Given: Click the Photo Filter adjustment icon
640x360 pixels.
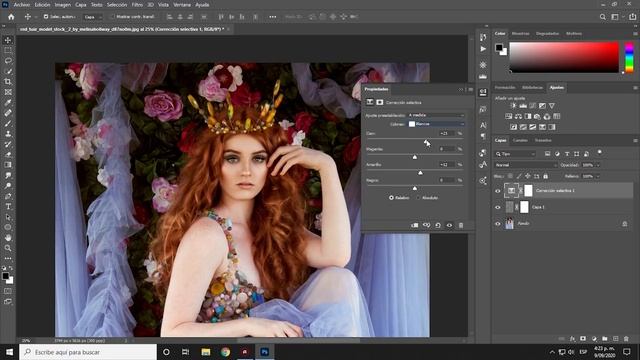Looking at the screenshot, I should (x=537, y=116).
